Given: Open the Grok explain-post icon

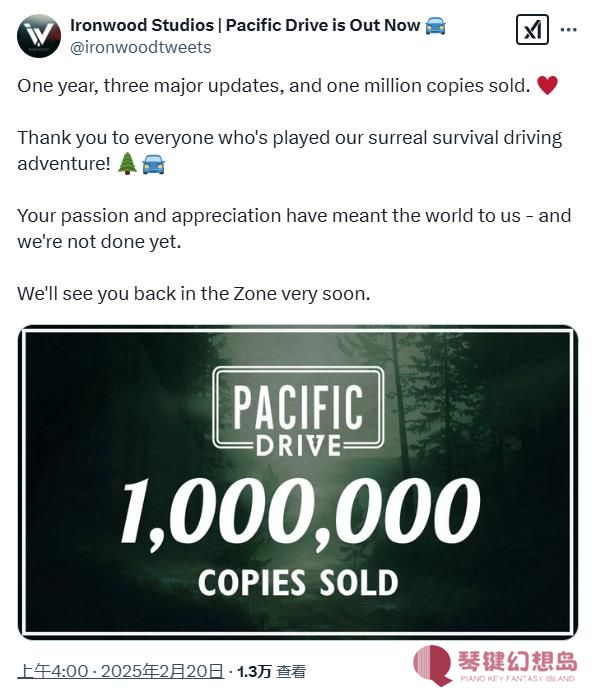Looking at the screenshot, I should pos(532,30).
